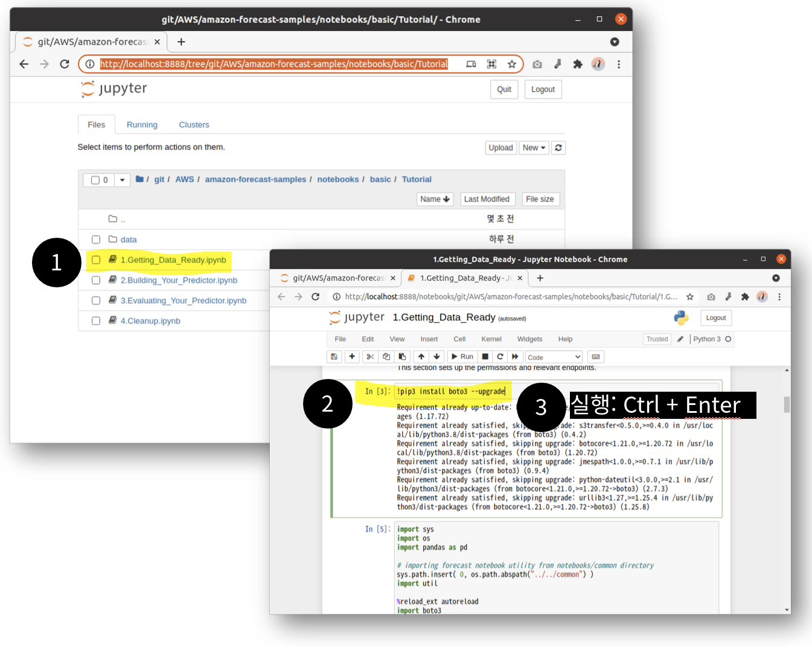812x647 pixels.
Task: Click the Jupyter logo in notebook window
Action: (357, 317)
